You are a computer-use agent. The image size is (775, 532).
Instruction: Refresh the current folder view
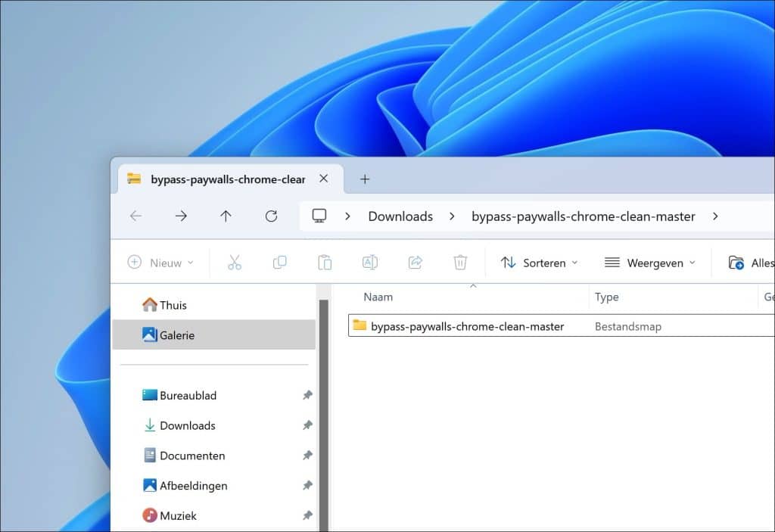(272, 216)
